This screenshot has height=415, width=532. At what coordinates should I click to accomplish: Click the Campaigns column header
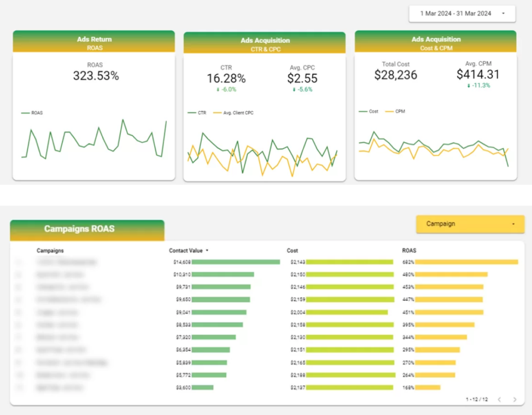[x=50, y=251]
